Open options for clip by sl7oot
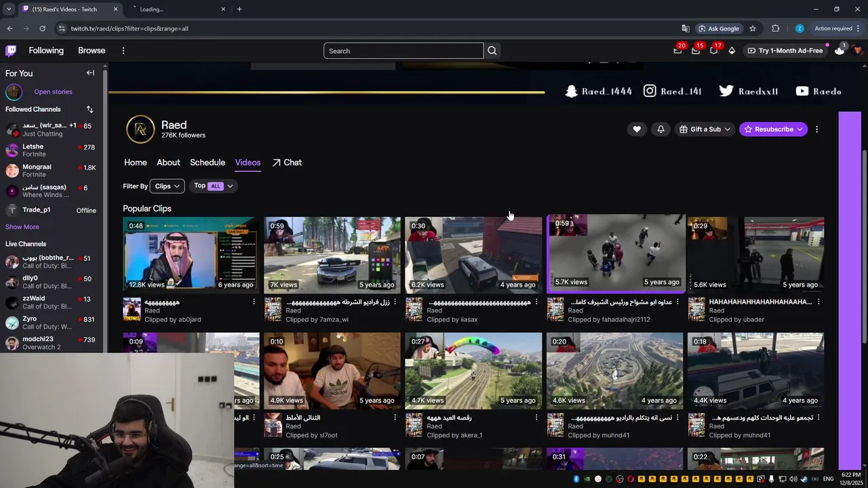 click(395, 418)
